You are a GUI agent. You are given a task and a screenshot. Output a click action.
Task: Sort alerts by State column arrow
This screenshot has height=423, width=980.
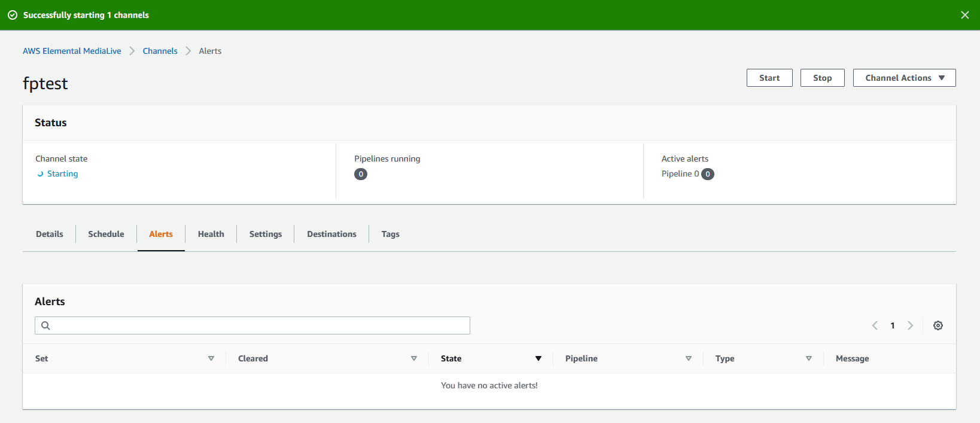538,358
